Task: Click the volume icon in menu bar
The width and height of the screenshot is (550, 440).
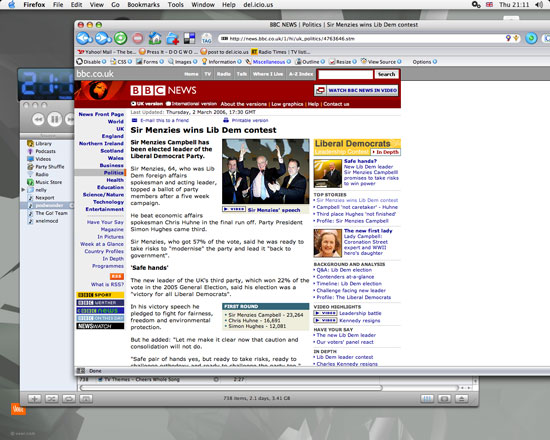Action: click(538, 5)
